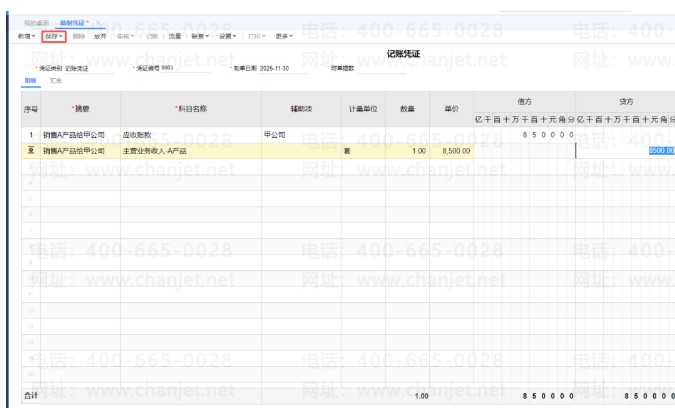
Task: Expand the 设置 dropdown menu
Action: coord(228,37)
